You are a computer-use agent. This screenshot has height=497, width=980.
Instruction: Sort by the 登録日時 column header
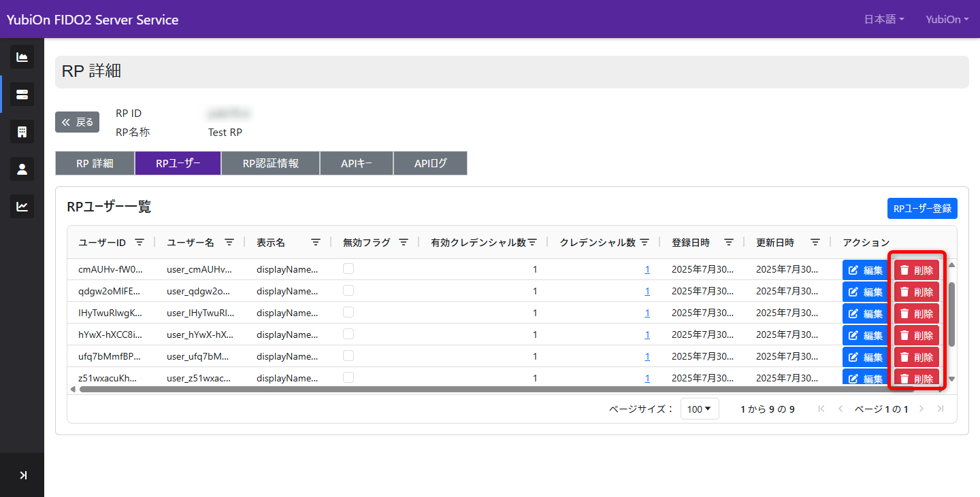691,242
